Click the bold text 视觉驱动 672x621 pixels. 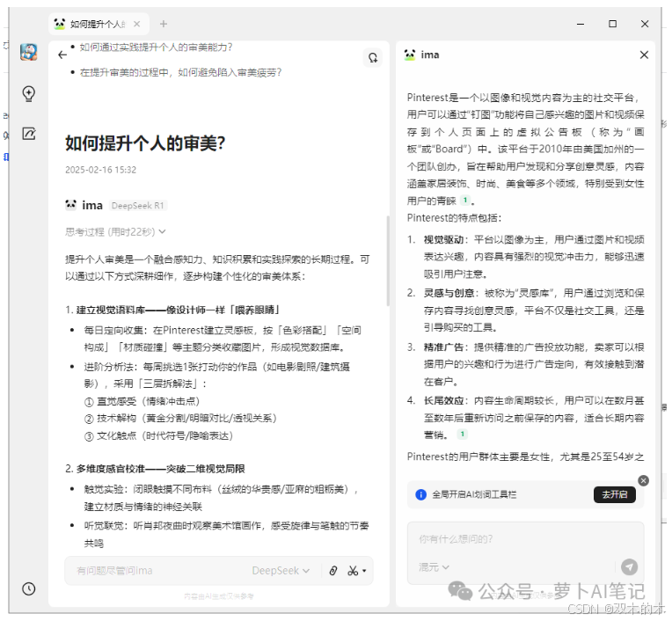(x=443, y=239)
